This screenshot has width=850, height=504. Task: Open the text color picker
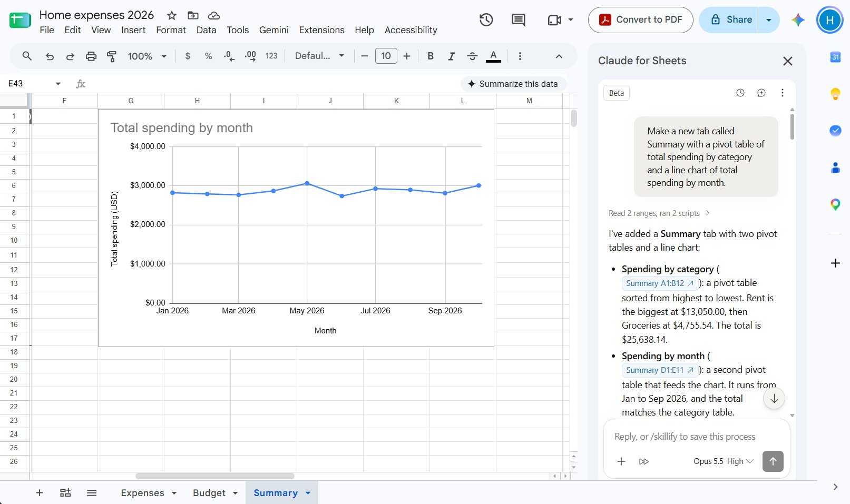click(x=493, y=56)
